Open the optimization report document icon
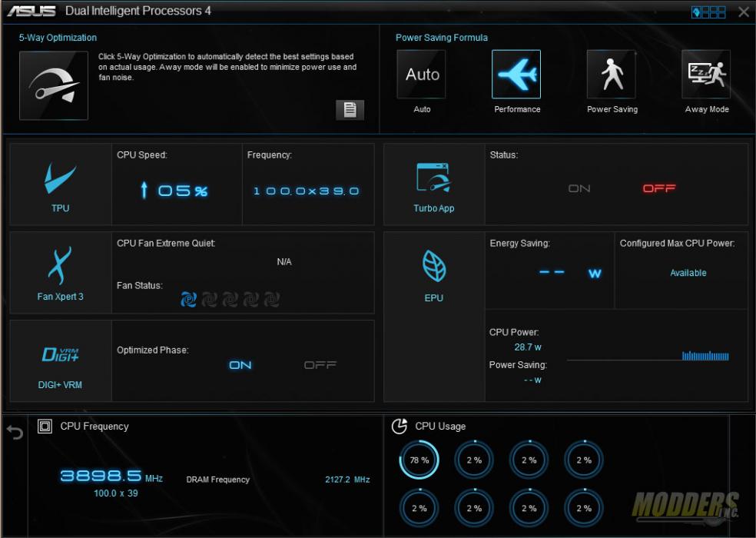The image size is (756, 538). coord(350,110)
